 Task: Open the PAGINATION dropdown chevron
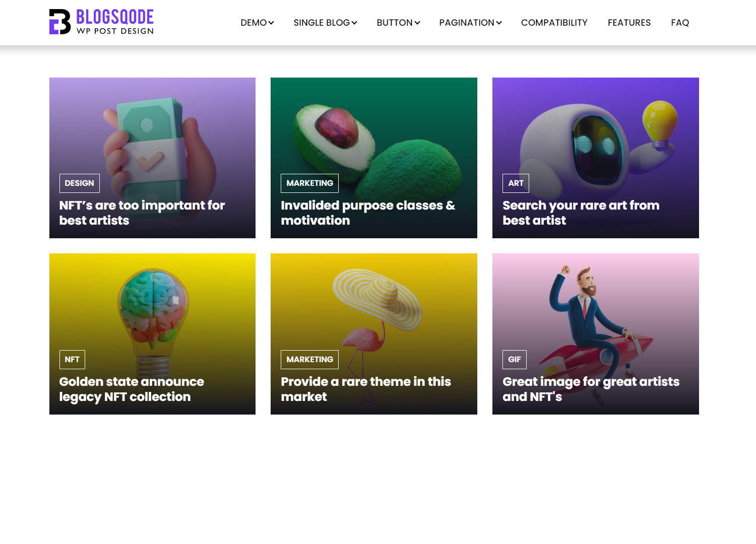499,23
